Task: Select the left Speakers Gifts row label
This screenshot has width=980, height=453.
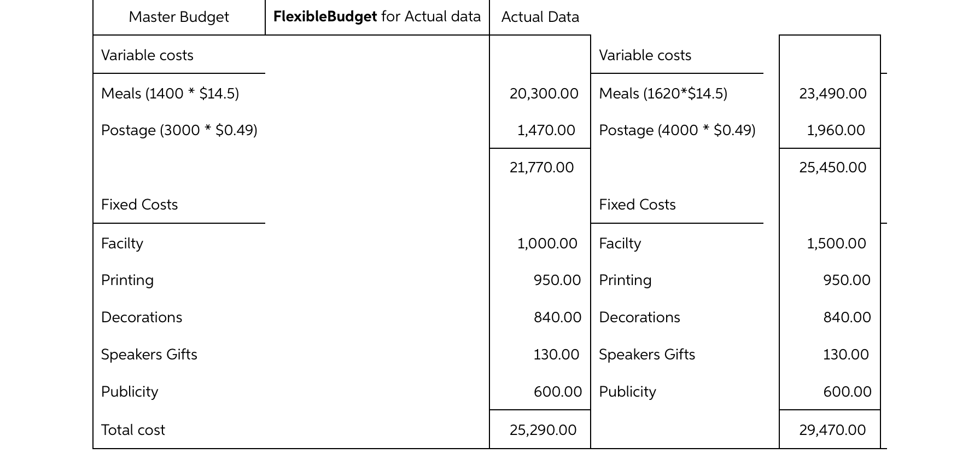Action: [x=149, y=355]
